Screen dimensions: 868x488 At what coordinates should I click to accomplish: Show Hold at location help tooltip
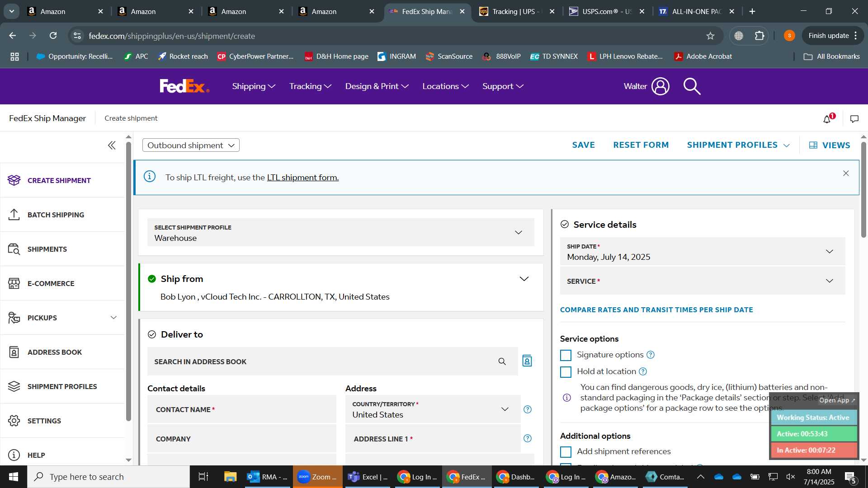pos(643,371)
